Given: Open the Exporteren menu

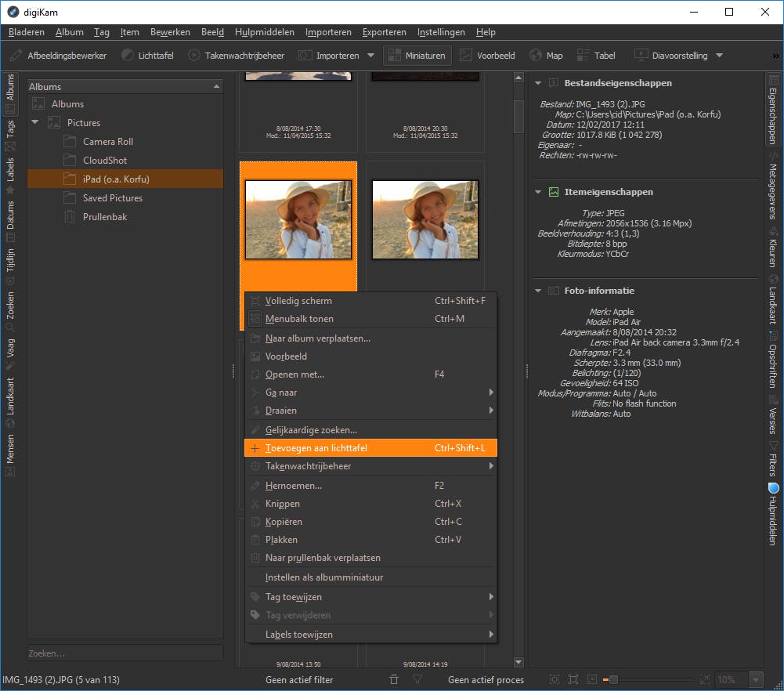Looking at the screenshot, I should coord(384,32).
